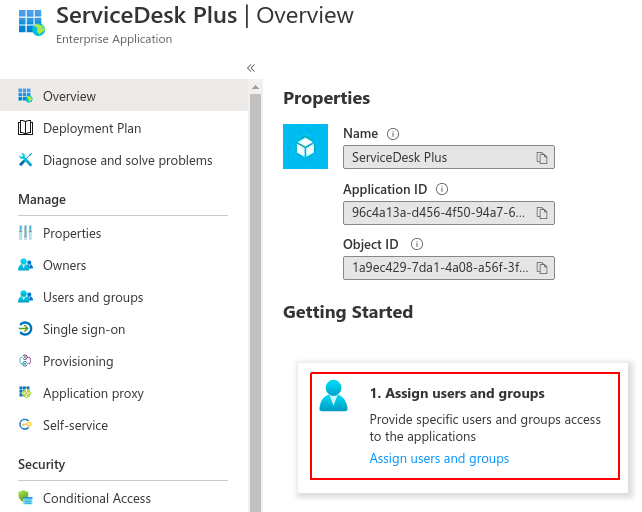Click the sidebar vertical scrollbar
The height and width of the screenshot is (512, 642).
(x=255, y=300)
